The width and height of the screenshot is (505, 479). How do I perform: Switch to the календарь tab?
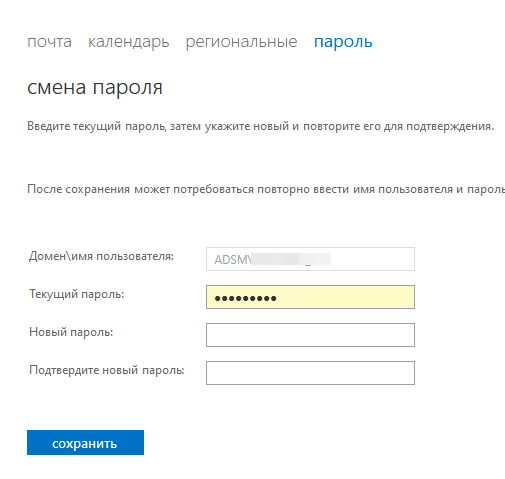(128, 42)
